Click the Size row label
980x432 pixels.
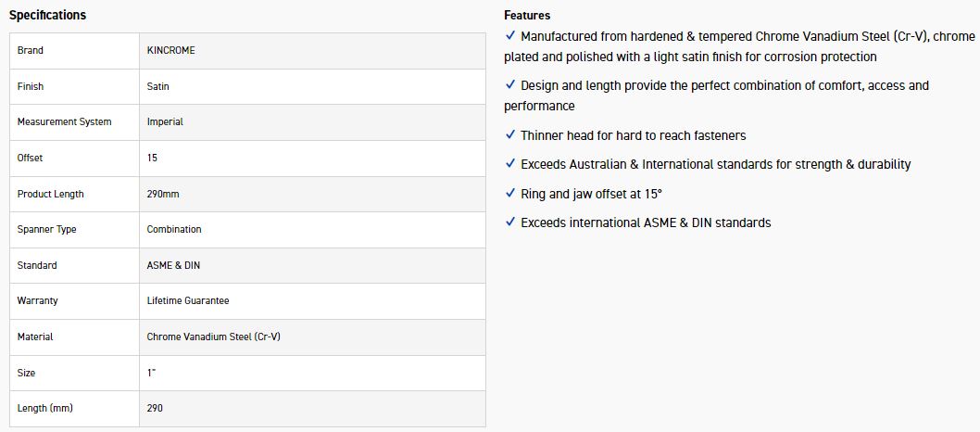[26, 373]
